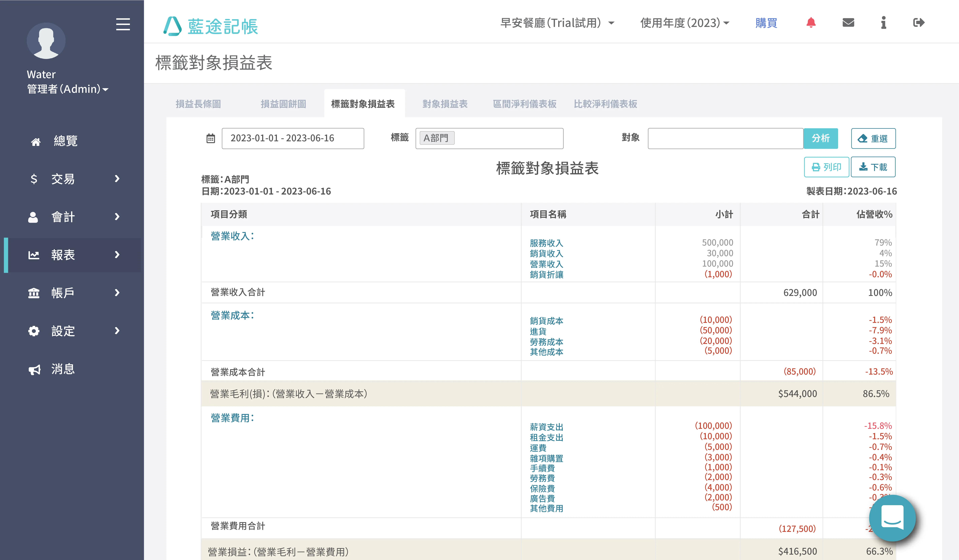This screenshot has height=560, width=959.
Task: Click the person icon for 會計
Action: click(x=33, y=217)
